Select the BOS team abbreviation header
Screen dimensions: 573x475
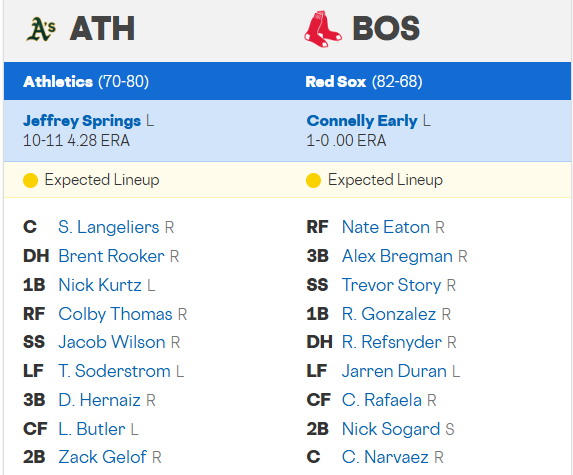point(386,28)
